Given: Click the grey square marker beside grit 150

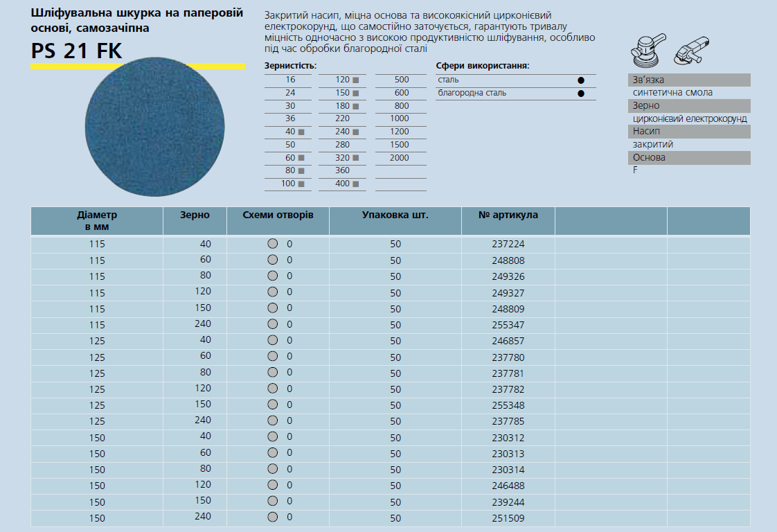Looking at the screenshot, I should 355,94.
